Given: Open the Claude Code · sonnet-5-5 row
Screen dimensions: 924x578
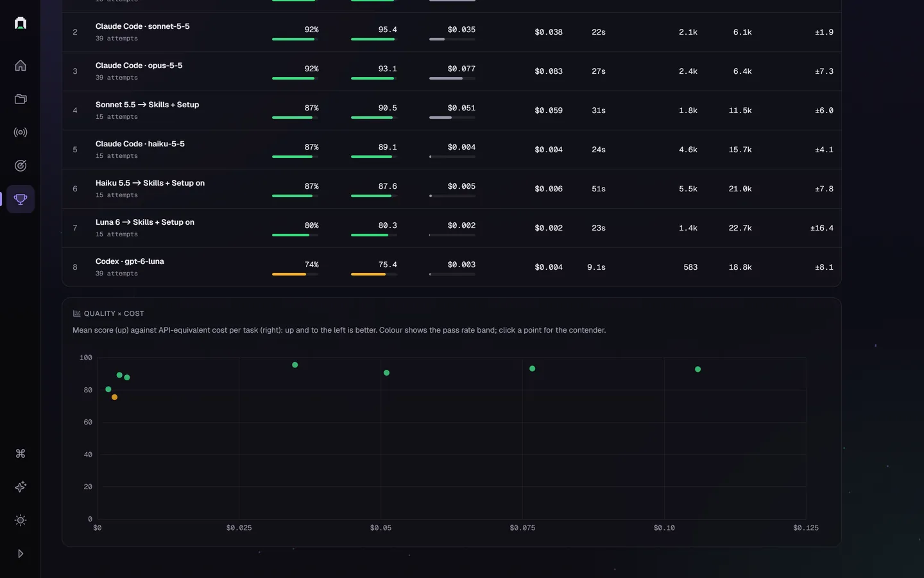Looking at the screenshot, I should 452,32.
